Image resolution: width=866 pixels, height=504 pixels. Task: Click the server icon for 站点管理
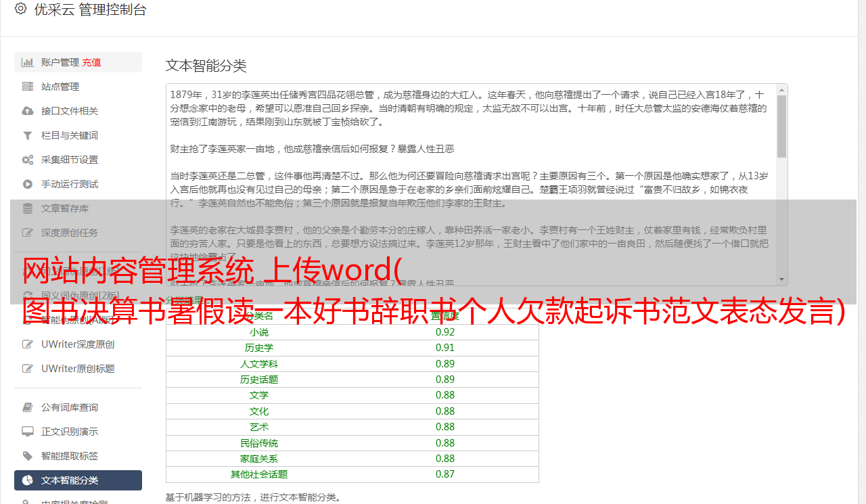27,87
